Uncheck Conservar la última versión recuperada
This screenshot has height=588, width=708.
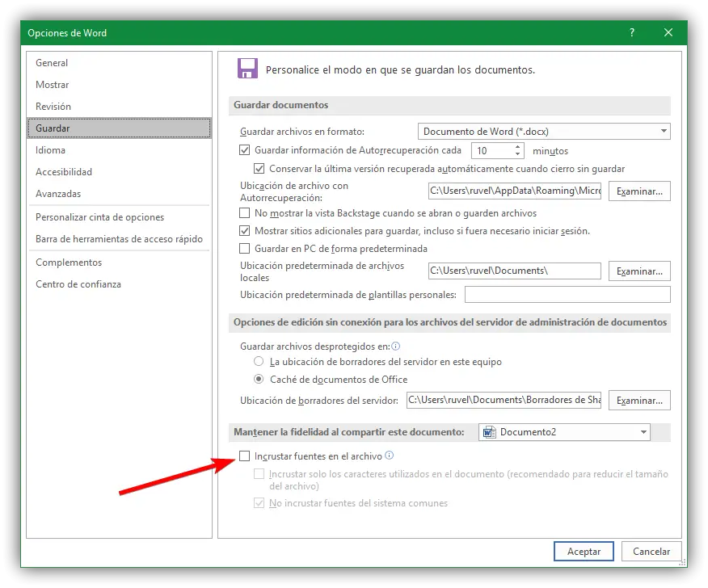[x=259, y=168]
